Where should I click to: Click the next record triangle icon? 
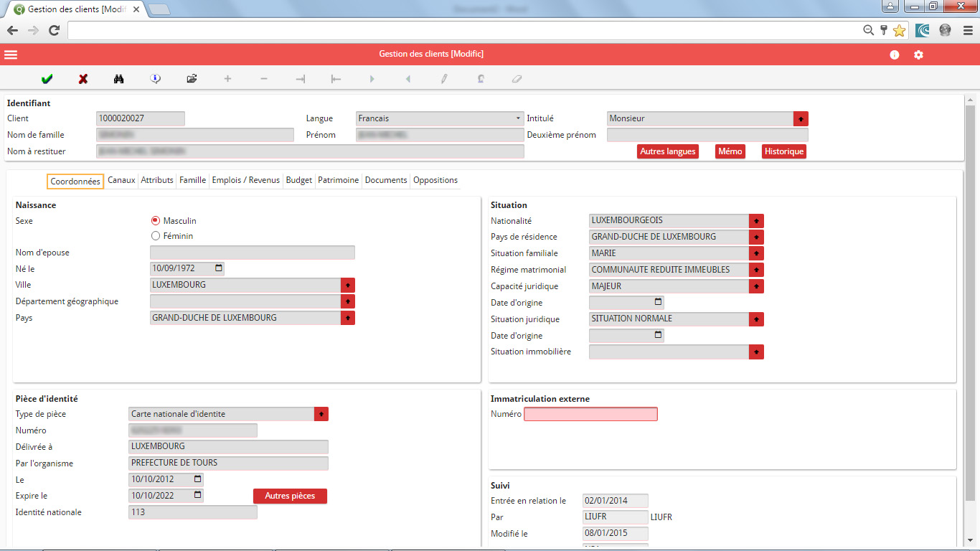click(372, 79)
